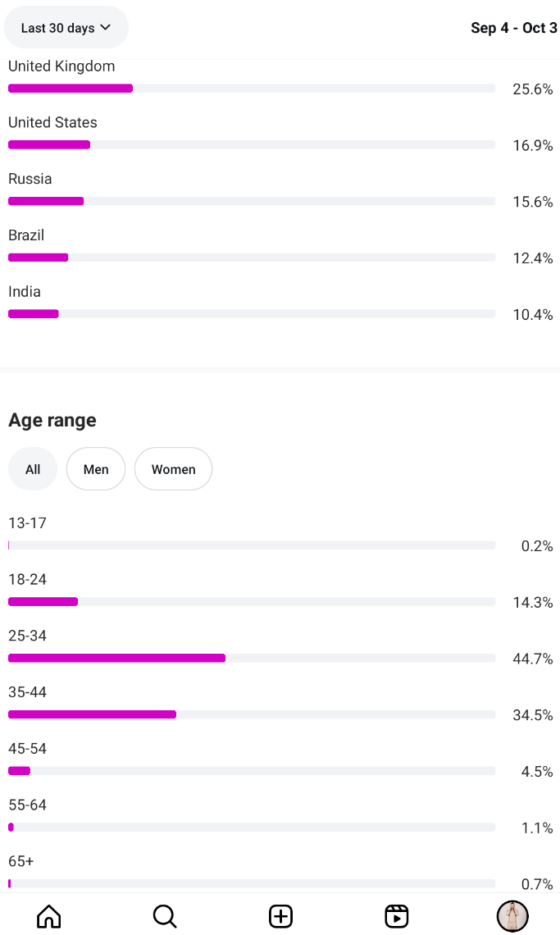Click the Sep 4 - Oct 3 date range
The height and width of the screenshot is (935, 560).
coord(513,28)
